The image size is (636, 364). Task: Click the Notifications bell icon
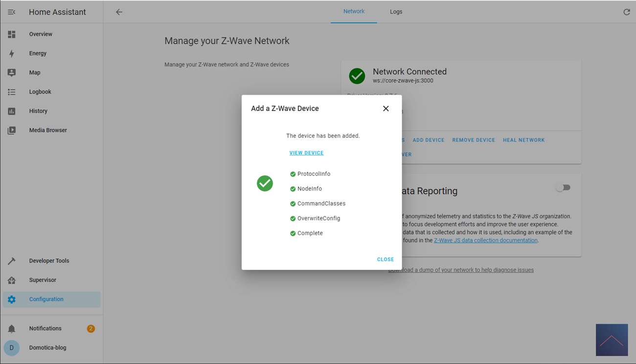(x=12, y=328)
